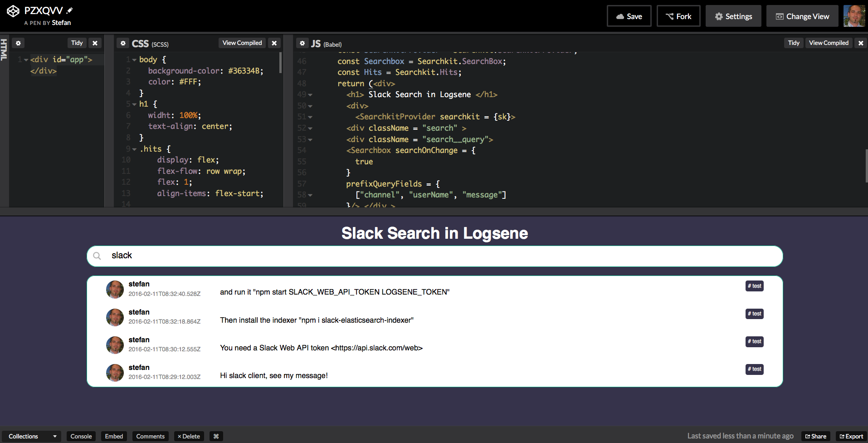This screenshot has width=868, height=443.
Task: Click stefan avatar on npm start message
Action: tap(115, 289)
